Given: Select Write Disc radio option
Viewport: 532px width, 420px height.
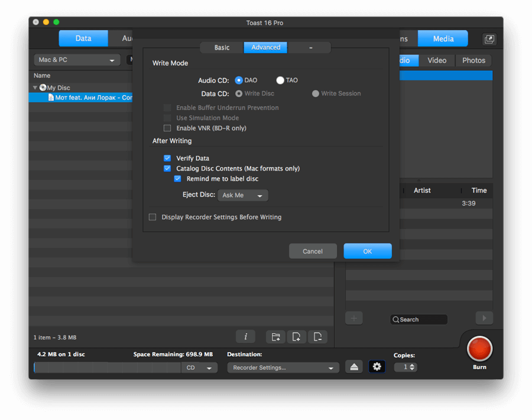Looking at the screenshot, I should point(239,93).
